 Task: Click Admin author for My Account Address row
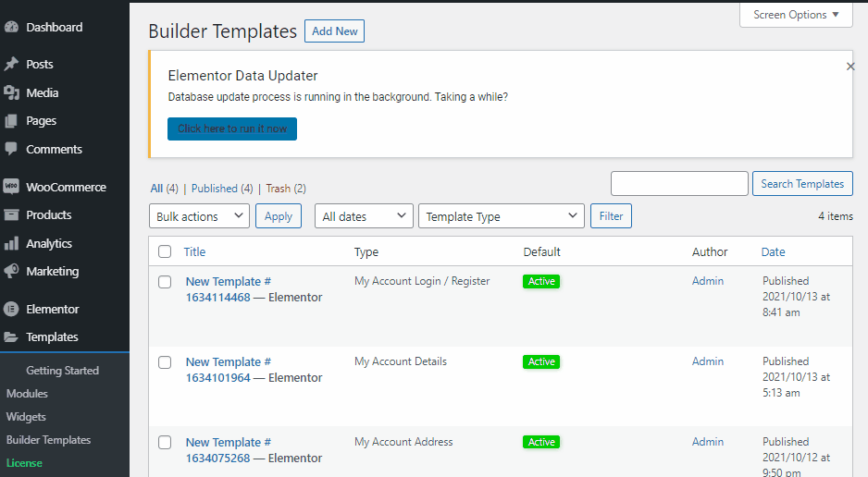708,442
